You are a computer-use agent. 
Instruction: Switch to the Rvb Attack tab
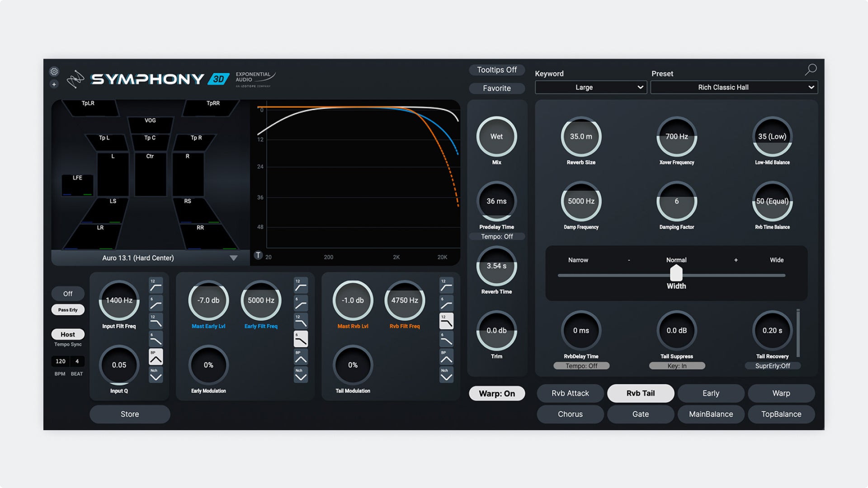point(570,393)
